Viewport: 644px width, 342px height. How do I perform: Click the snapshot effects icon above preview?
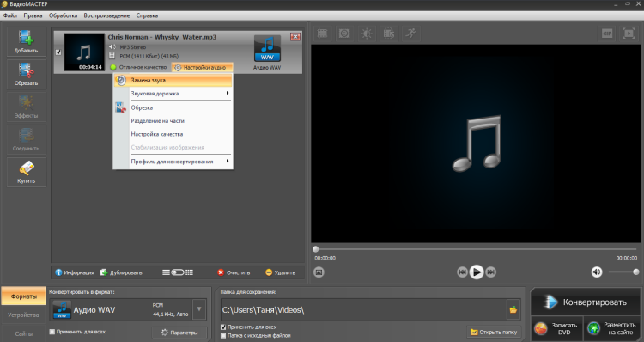(x=344, y=34)
